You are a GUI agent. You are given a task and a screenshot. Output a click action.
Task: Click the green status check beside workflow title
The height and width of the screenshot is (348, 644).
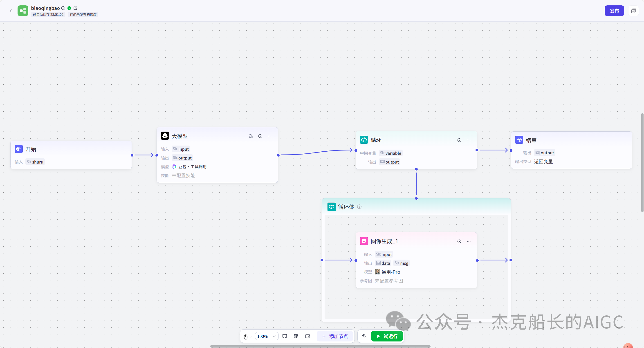69,8
